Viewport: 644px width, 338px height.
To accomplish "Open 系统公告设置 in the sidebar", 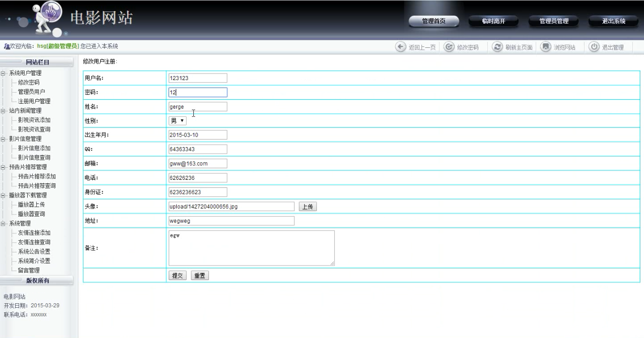I will click(x=34, y=252).
